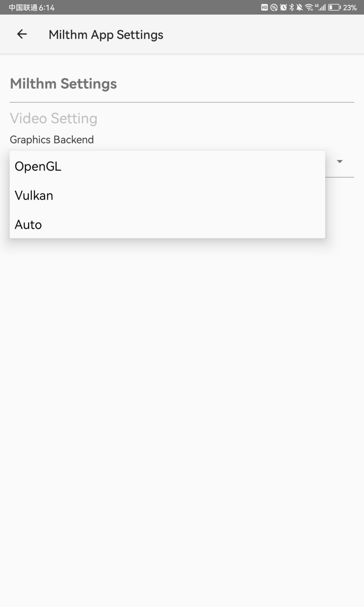Tap the HD indicator icon
Screen dimensions: 364x607
click(265, 8)
